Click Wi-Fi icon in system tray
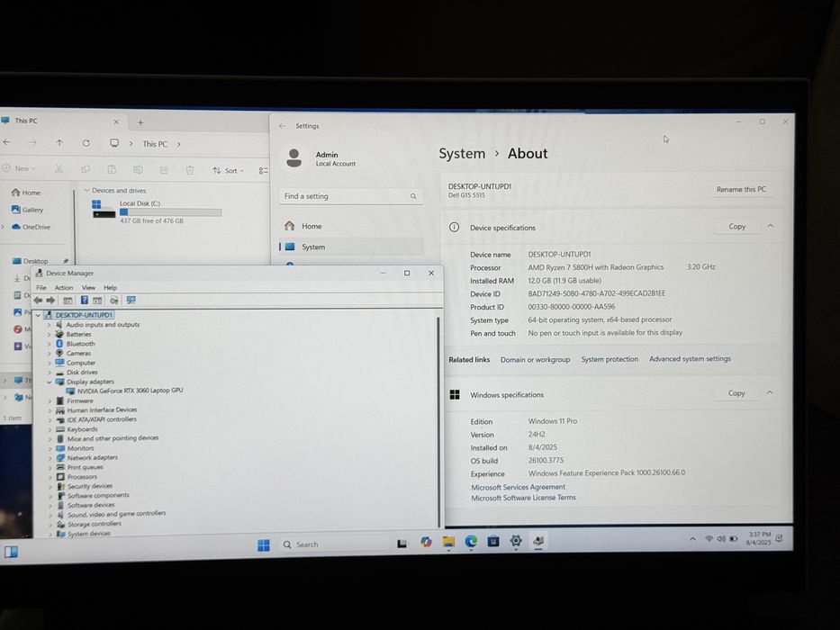This screenshot has width=840, height=630. click(709, 538)
